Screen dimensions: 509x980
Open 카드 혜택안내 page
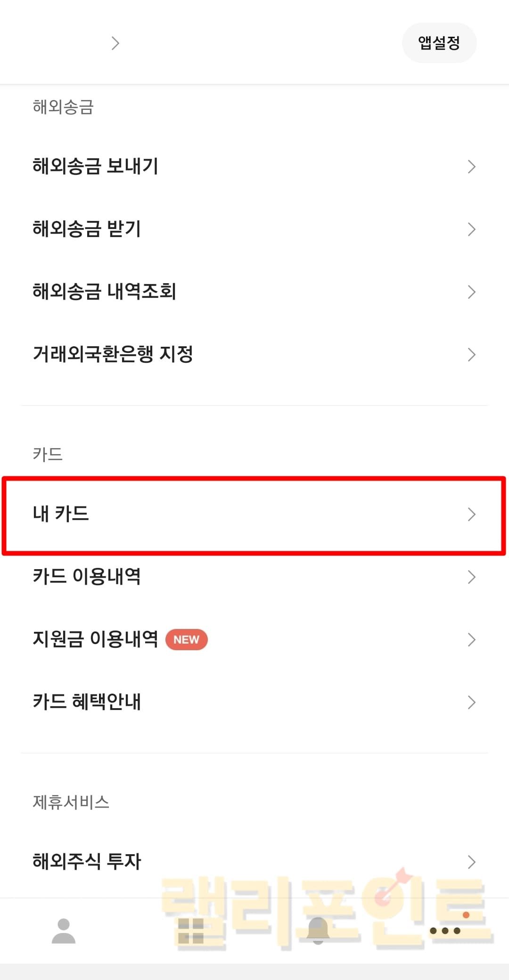[x=87, y=702]
